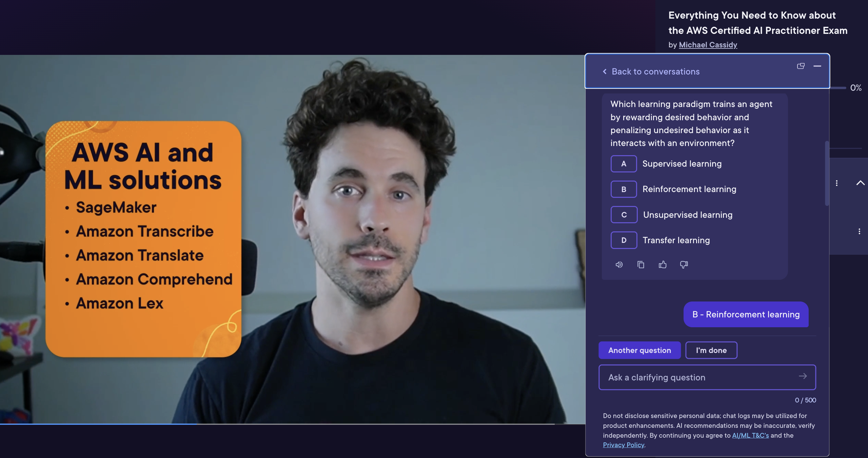The width and height of the screenshot is (868, 458).
Task: Minimize the chat panel
Action: pyautogui.click(x=817, y=66)
